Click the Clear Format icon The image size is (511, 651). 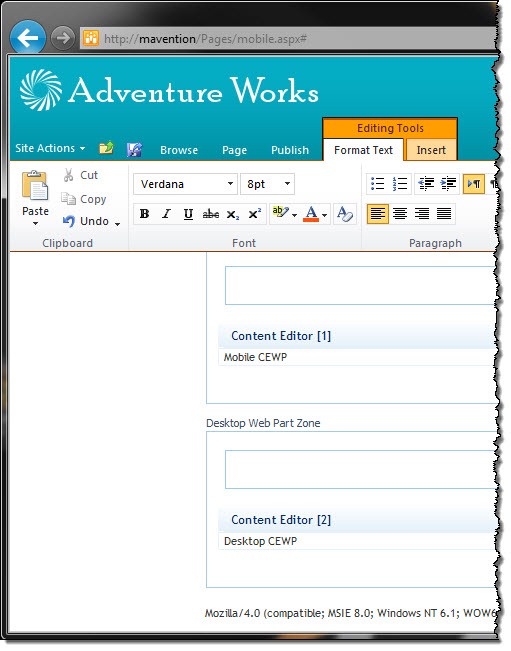click(x=345, y=214)
